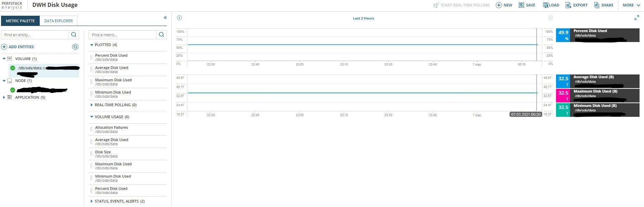Open the Last 2 Hours time range selector

[363, 18]
